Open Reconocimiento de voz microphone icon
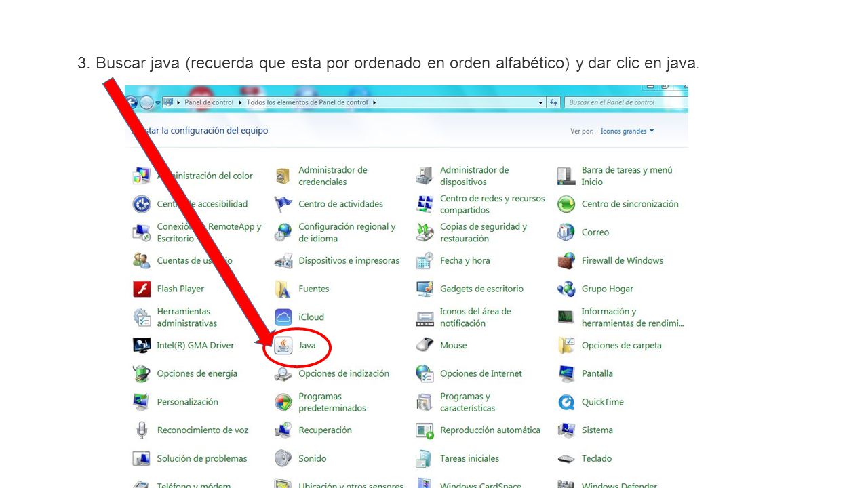The width and height of the screenshot is (868, 488). click(x=142, y=430)
